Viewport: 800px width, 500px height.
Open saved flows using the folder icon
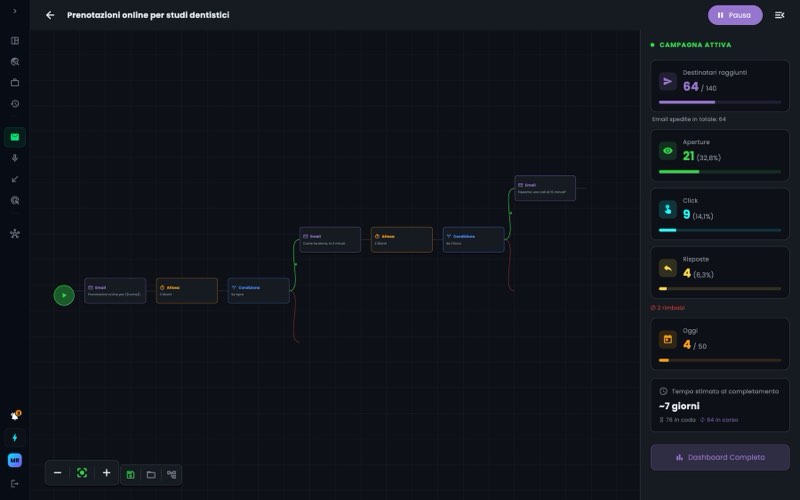click(151, 475)
